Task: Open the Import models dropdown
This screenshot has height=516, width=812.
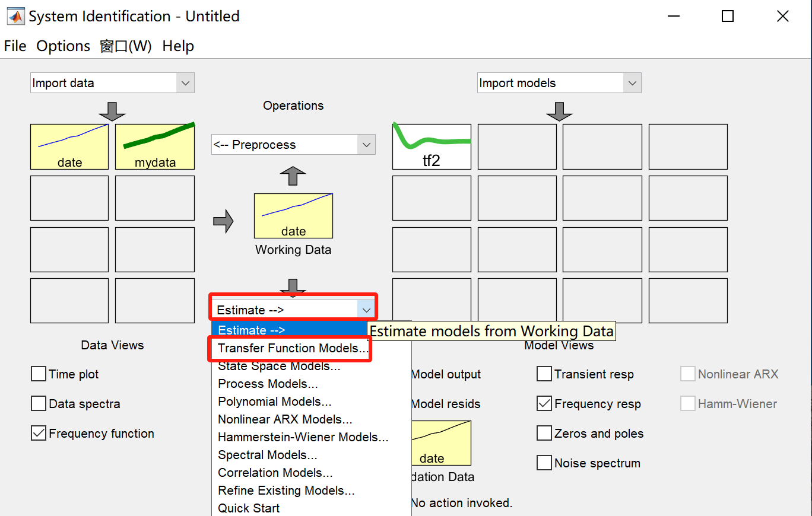Action: pos(559,83)
